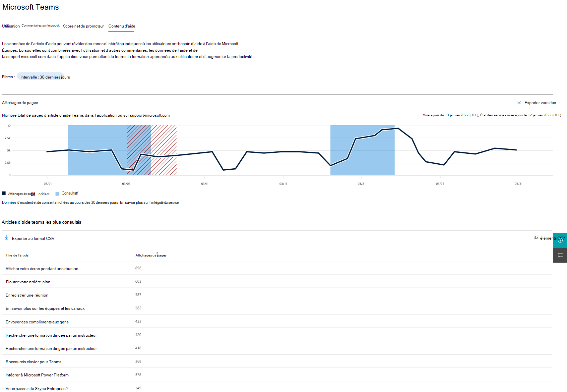The width and height of the screenshot is (567, 392).
Task: Open more options for Afficher votre écran pendant une réunion
Action: (126, 268)
